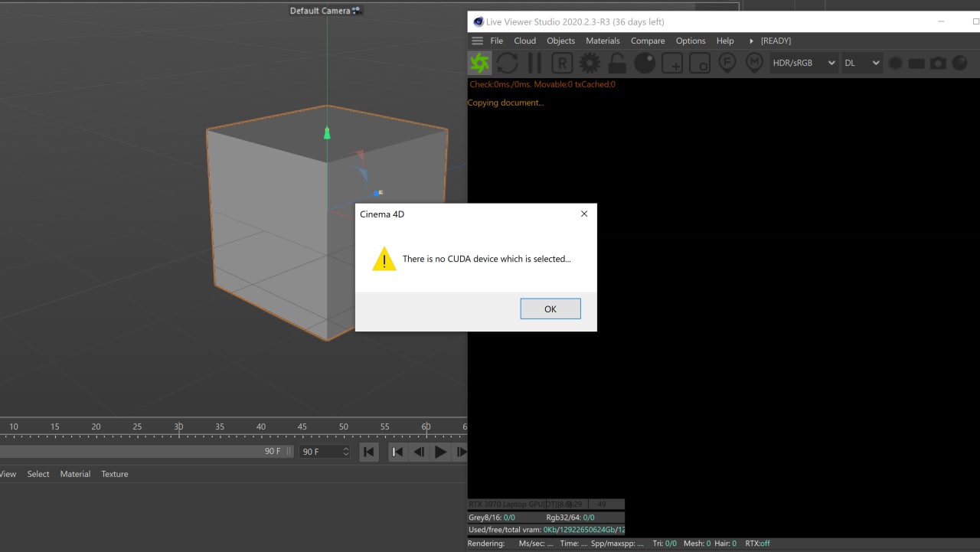This screenshot has width=980, height=552.
Task: Click the restart new render icon
Action: click(x=508, y=63)
